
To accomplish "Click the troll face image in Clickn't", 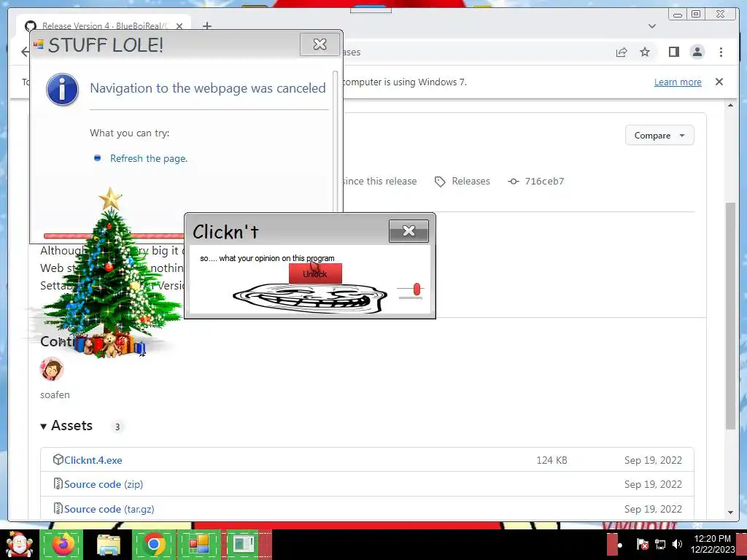I will tap(309, 298).
